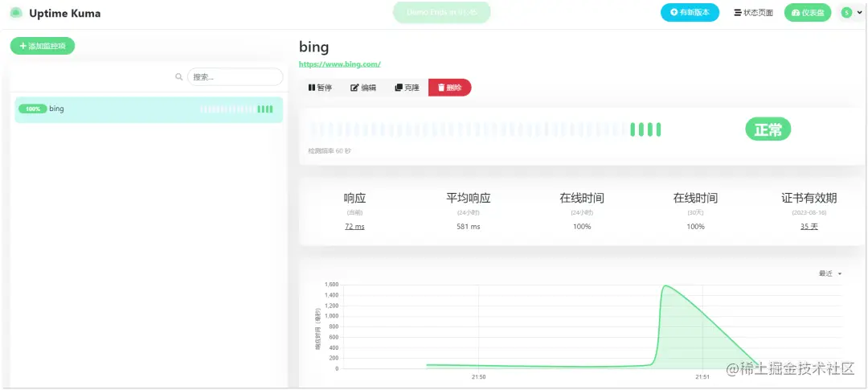Click the 证书有效期 heading

coord(809,199)
